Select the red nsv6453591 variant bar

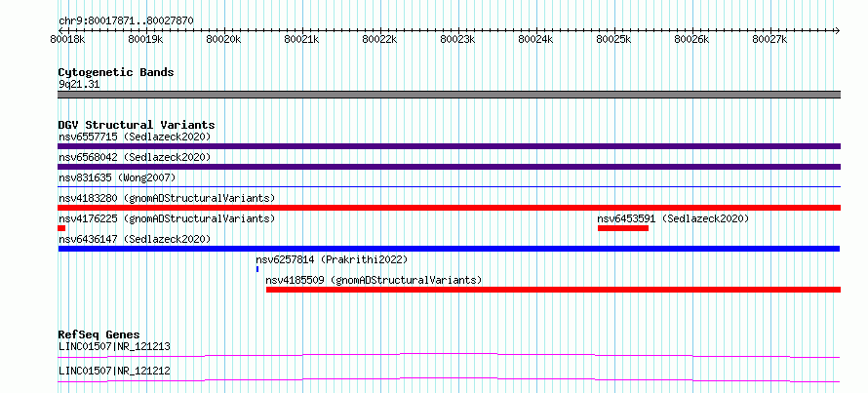pyautogui.click(x=623, y=228)
